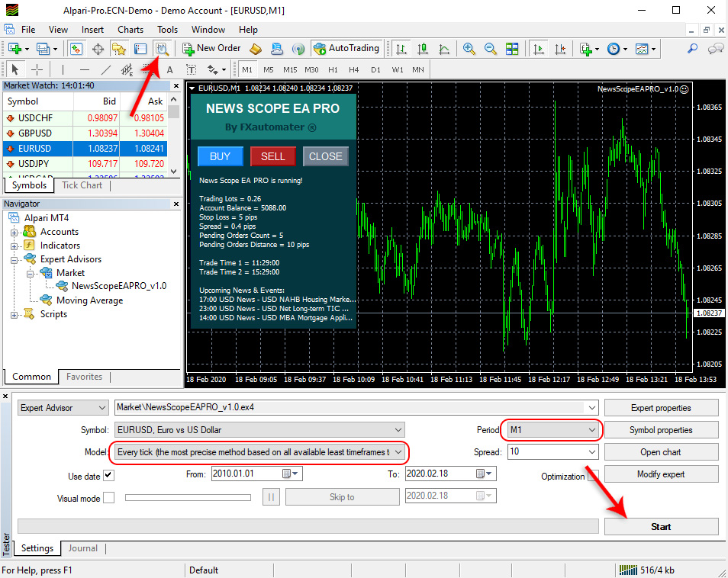728x578 pixels.
Task: Collapse the Expert Advisors tree node
Action: (14, 260)
